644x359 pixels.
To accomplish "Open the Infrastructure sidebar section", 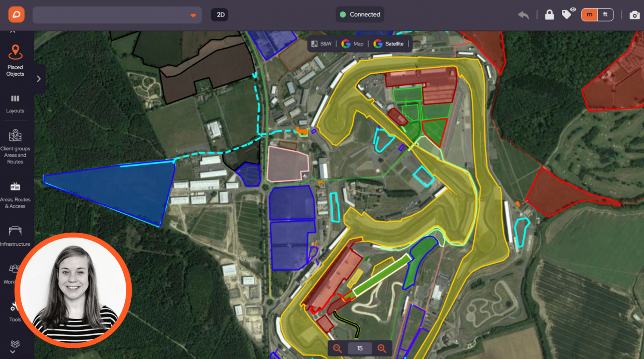I will pyautogui.click(x=15, y=236).
